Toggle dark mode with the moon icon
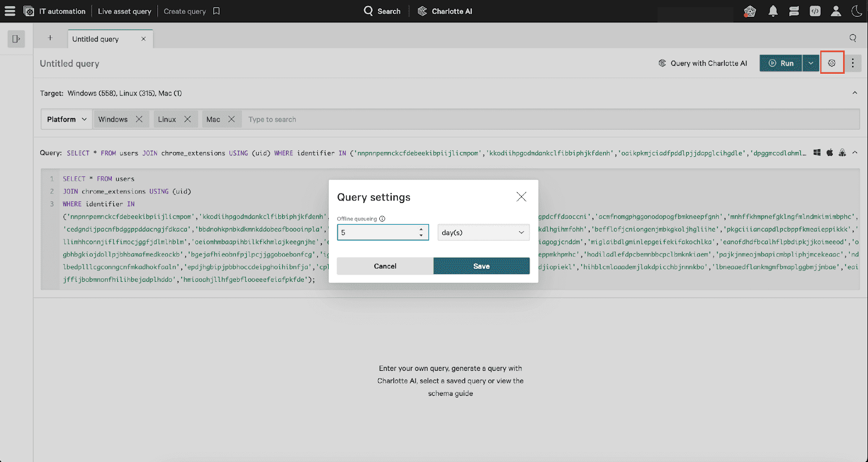This screenshot has height=462, width=868. 857,11
